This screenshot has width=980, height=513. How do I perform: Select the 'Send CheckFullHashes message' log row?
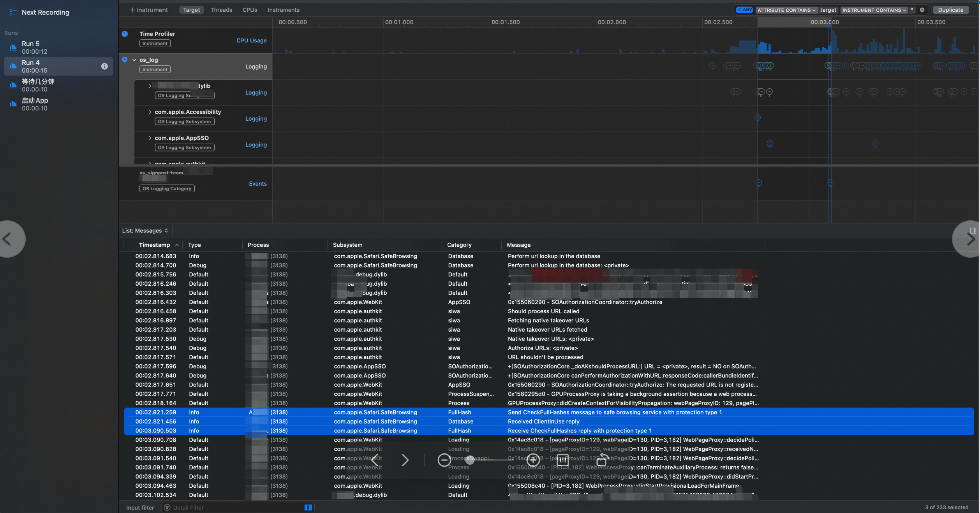[549, 412]
